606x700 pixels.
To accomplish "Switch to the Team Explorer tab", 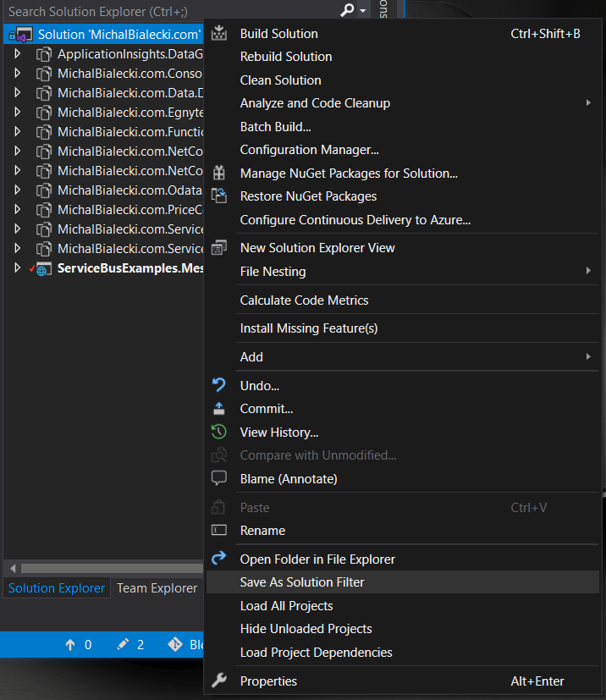I will click(157, 588).
